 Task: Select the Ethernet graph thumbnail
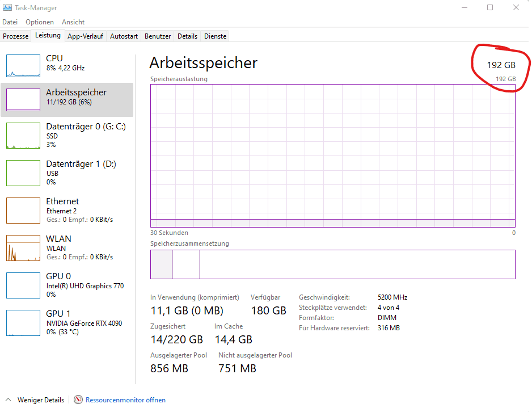pyautogui.click(x=23, y=211)
